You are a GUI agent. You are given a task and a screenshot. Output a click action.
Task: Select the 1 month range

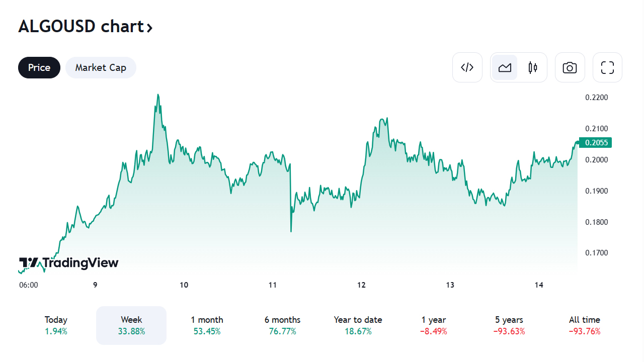coord(207,325)
